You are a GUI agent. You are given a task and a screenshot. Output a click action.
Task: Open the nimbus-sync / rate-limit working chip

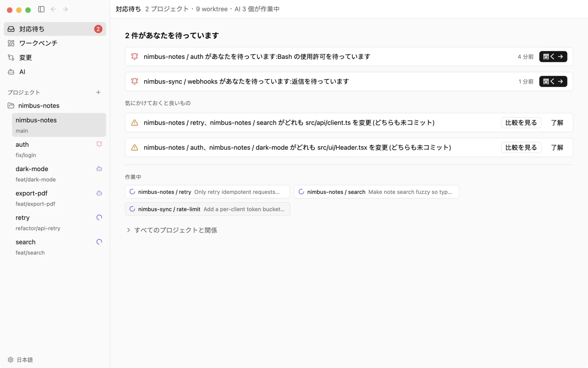pos(208,209)
